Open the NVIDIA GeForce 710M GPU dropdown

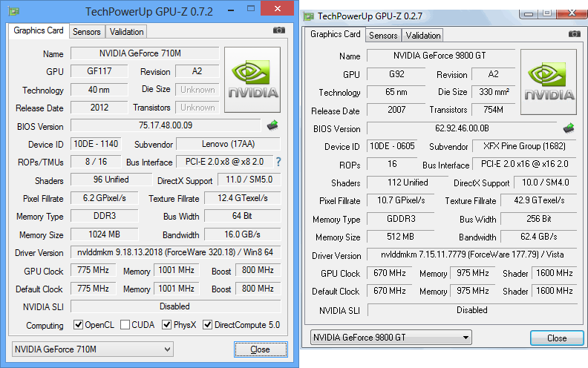point(92,349)
